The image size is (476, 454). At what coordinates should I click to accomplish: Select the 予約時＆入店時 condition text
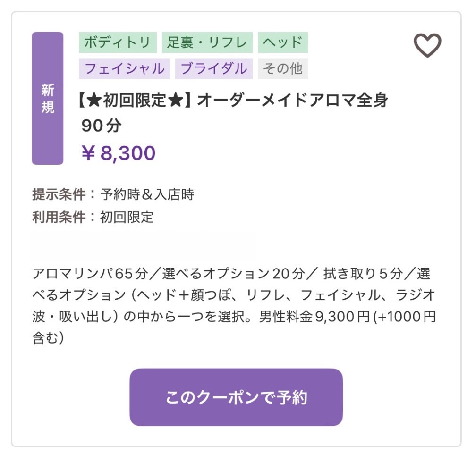tap(147, 194)
